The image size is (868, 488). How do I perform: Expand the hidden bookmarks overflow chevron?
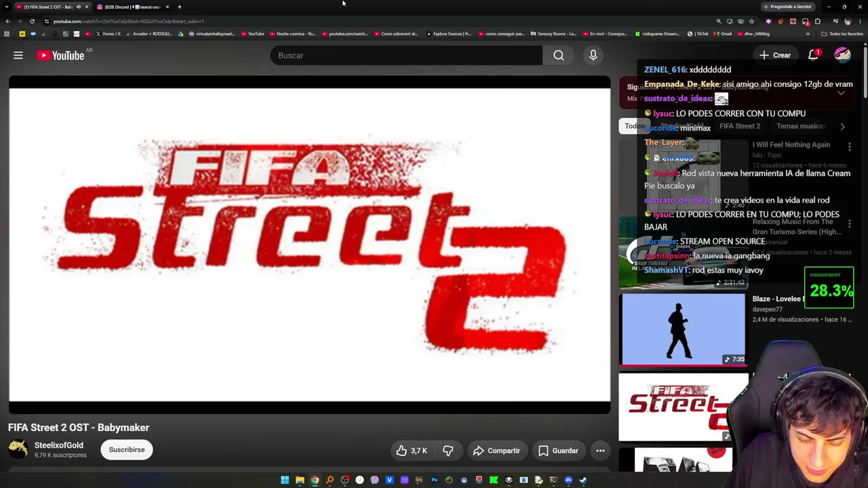tap(808, 34)
